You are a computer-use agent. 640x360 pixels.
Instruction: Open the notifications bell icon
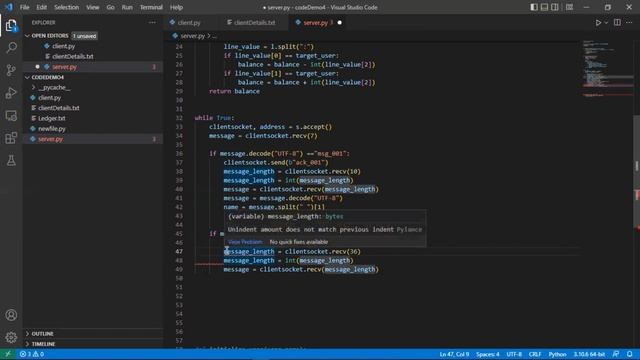click(x=630, y=354)
